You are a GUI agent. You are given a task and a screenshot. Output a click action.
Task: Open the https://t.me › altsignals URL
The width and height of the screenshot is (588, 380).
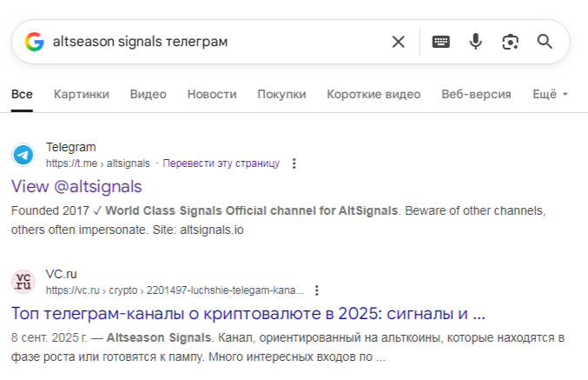coord(98,163)
